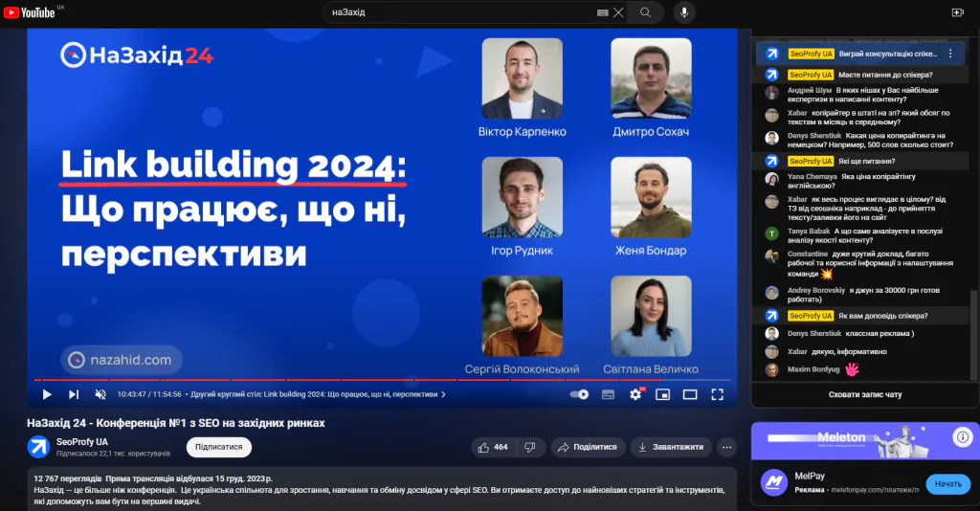
Task: Open the YouTube home logo
Action: pos(30,12)
